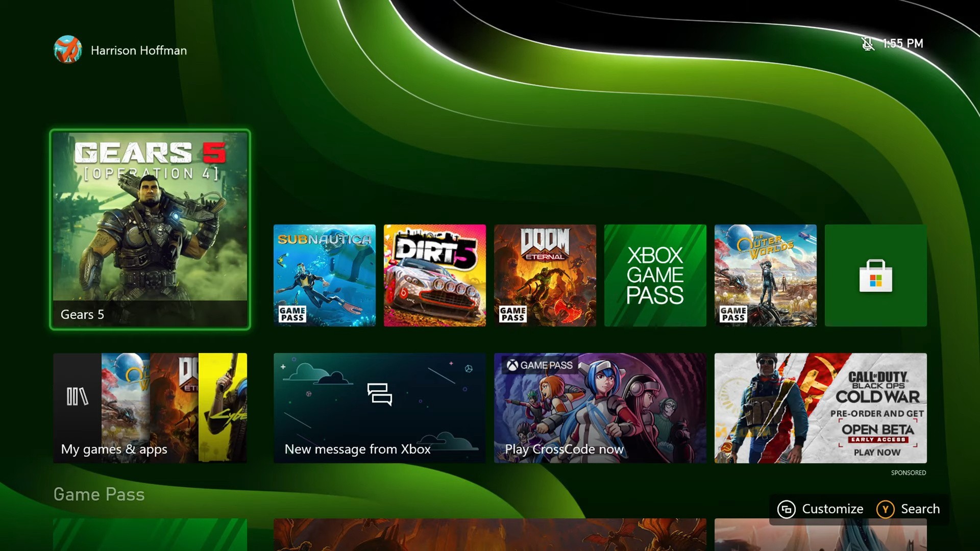980x551 pixels.
Task: Open the Xbox Game Pass tile
Action: tap(655, 275)
